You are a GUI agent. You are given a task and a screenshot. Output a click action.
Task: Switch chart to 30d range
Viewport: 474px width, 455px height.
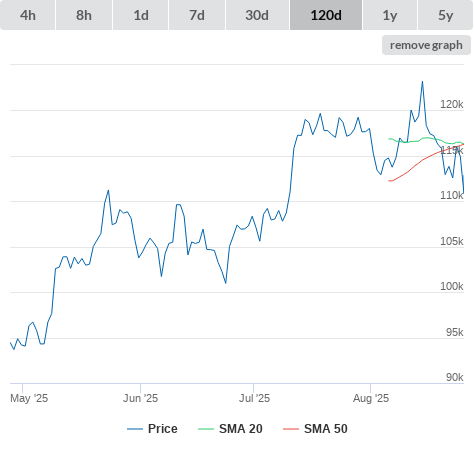coord(257,15)
